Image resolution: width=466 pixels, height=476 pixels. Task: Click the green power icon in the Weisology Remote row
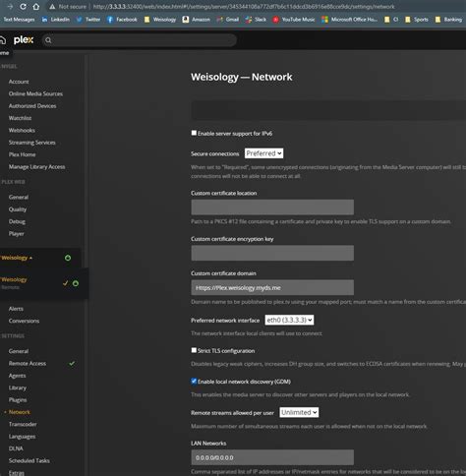coord(76,283)
